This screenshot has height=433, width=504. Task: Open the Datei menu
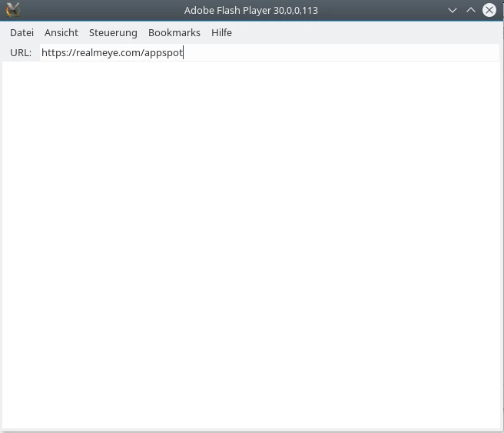pos(22,33)
